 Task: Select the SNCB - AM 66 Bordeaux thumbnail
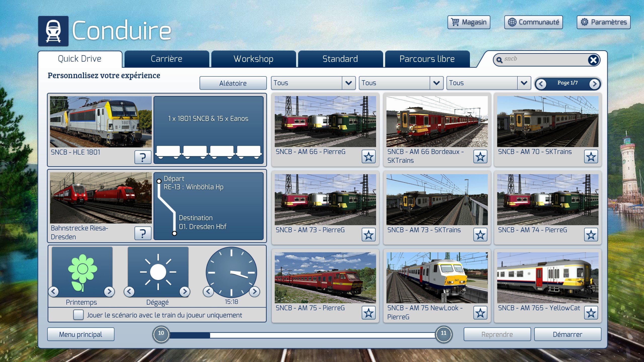click(437, 122)
